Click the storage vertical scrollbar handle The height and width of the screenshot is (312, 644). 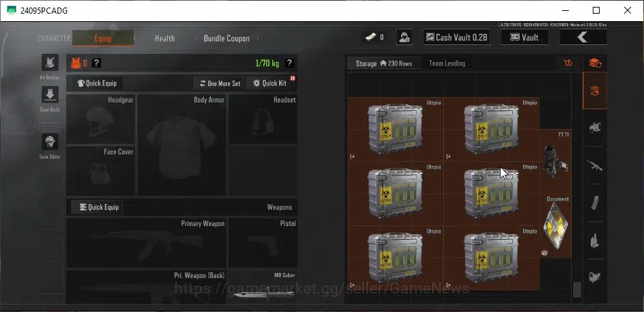pos(576,289)
